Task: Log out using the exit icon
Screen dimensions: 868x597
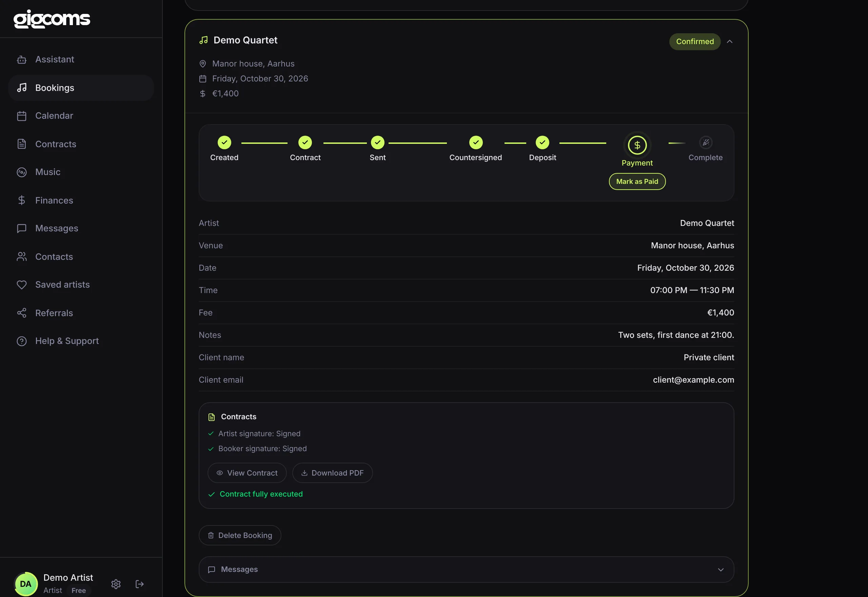Action: point(139,584)
